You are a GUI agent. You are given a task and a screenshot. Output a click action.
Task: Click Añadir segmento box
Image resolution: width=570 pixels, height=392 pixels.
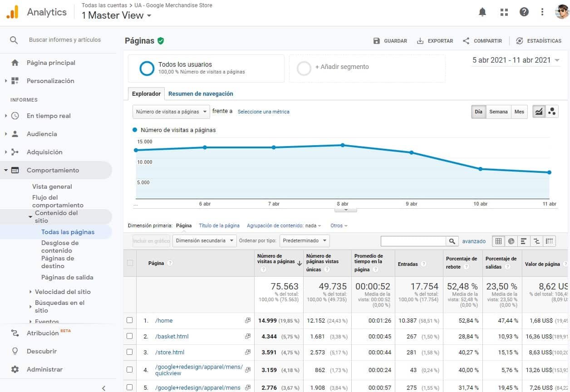[367, 69]
